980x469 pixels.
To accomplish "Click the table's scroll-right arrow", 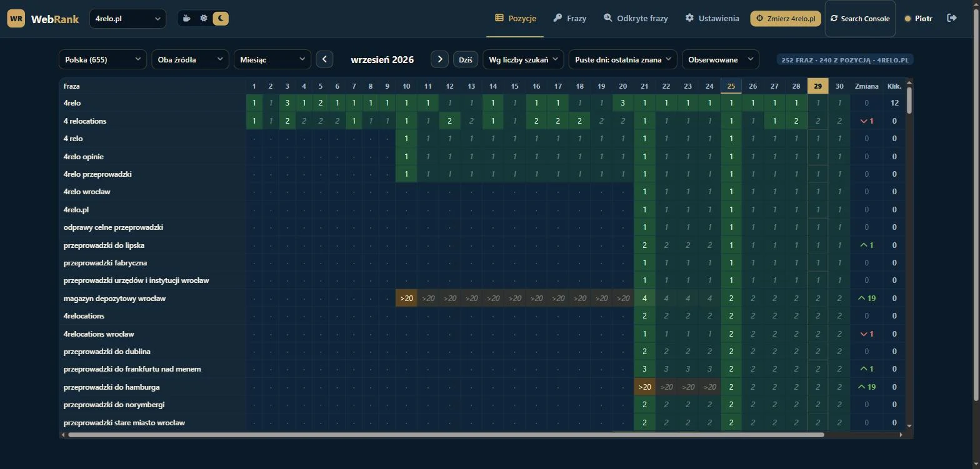I will point(901,435).
